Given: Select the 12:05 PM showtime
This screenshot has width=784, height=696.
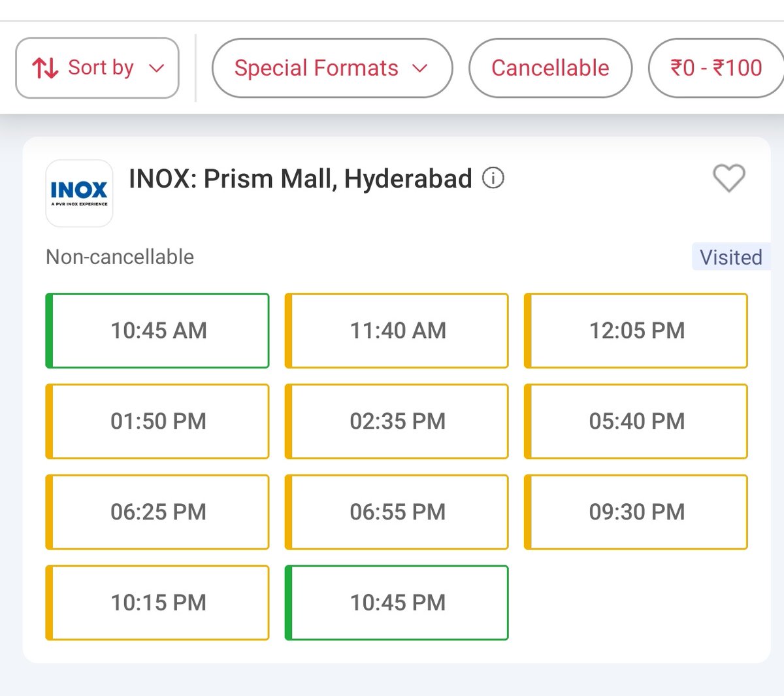Looking at the screenshot, I should pos(636,331).
